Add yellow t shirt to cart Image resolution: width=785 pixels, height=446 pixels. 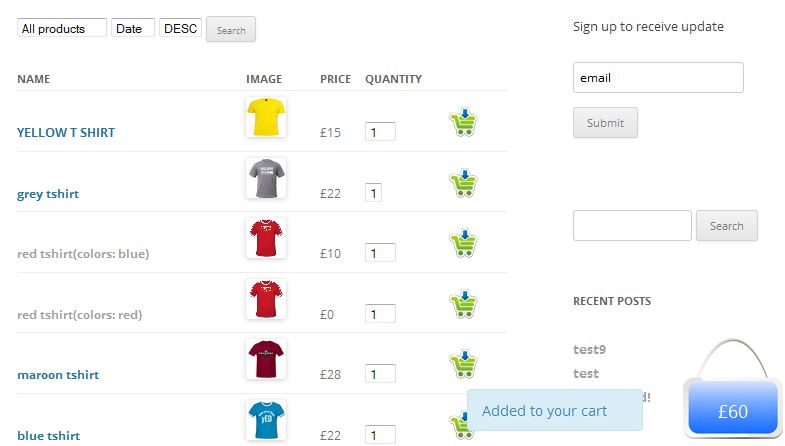(463, 122)
